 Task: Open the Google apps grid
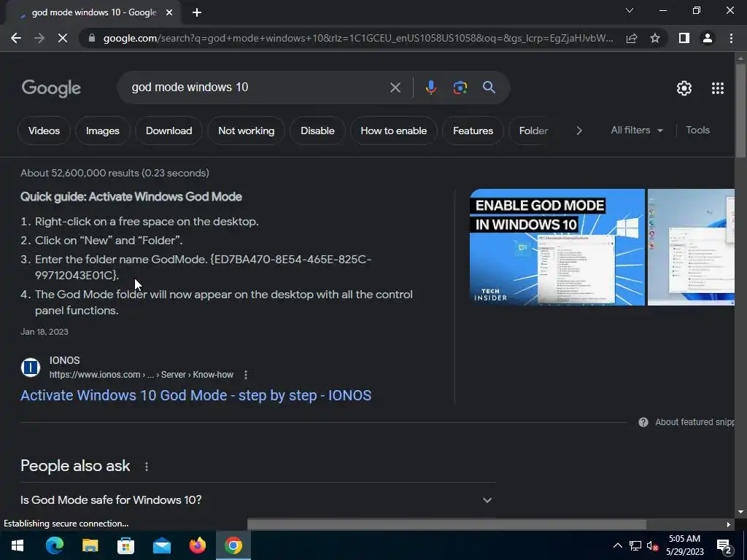click(718, 88)
